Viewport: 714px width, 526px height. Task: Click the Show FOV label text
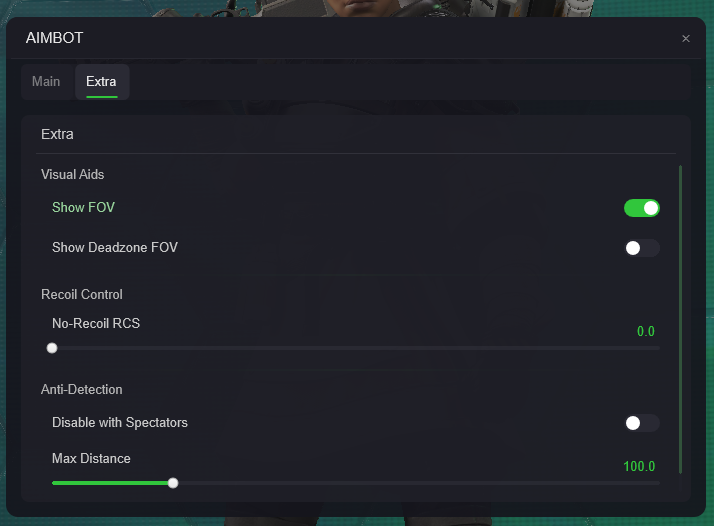[x=83, y=208]
